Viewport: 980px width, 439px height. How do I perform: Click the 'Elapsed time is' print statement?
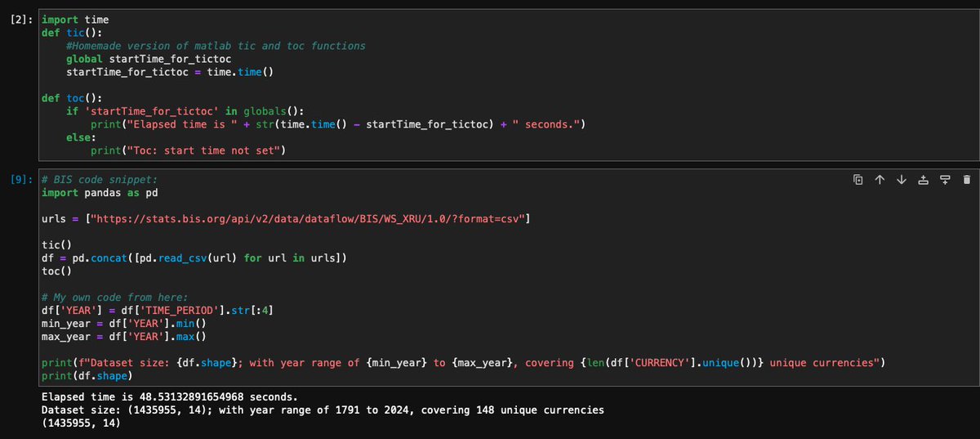(339, 124)
